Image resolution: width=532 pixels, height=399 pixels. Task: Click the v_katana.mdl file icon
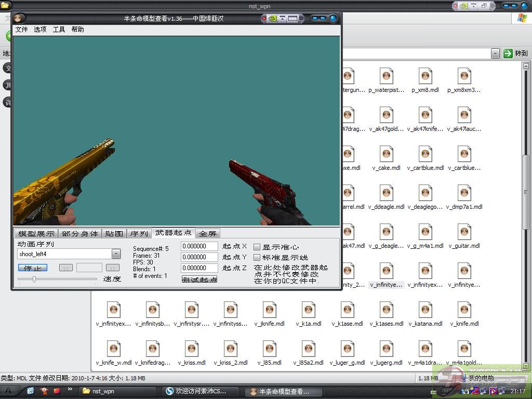pos(425,310)
